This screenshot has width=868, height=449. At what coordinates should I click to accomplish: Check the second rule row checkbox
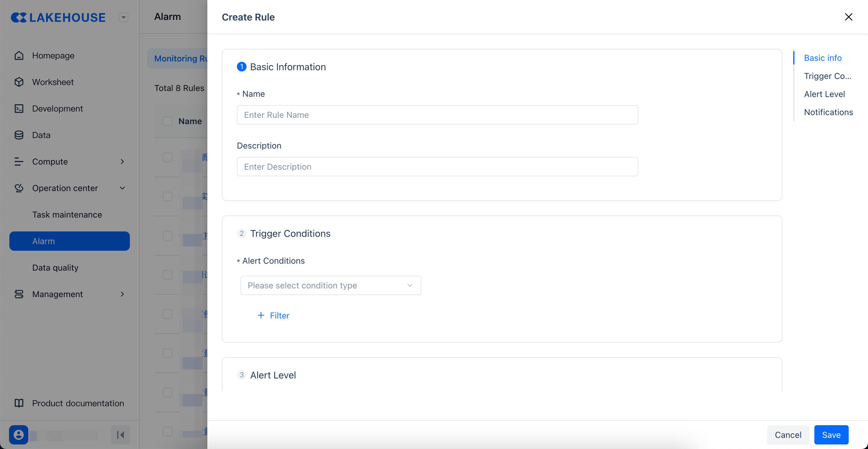click(168, 196)
